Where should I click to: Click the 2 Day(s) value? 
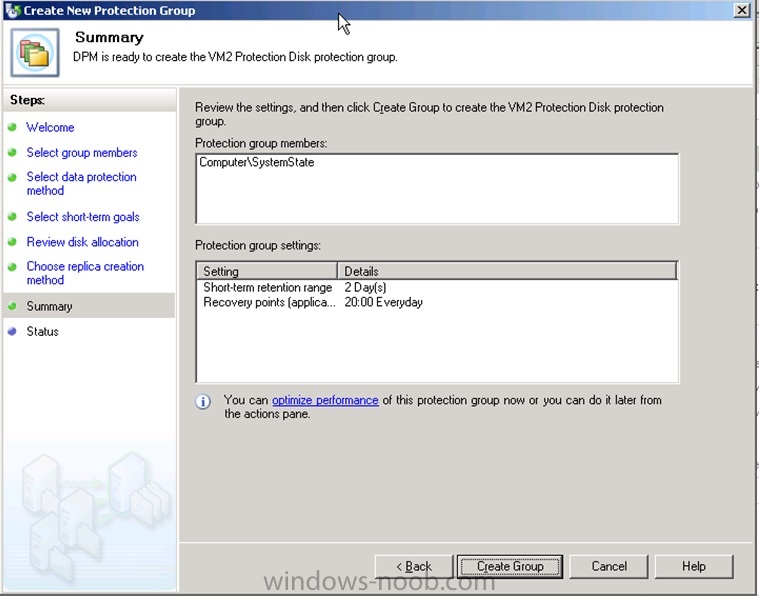tap(365, 288)
